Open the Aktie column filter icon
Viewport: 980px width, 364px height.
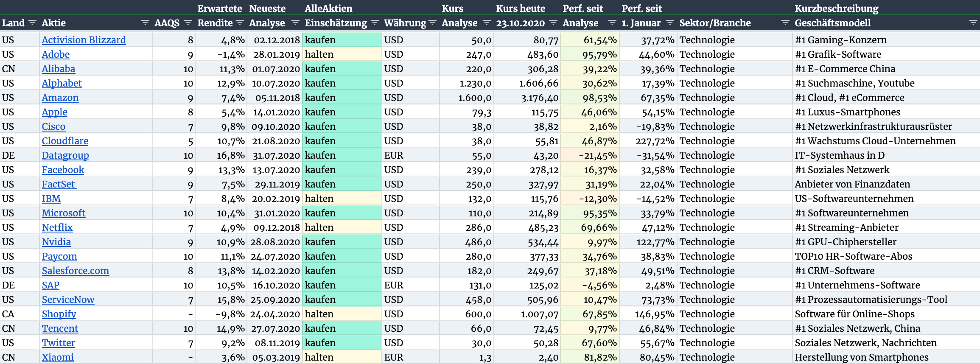[145, 22]
